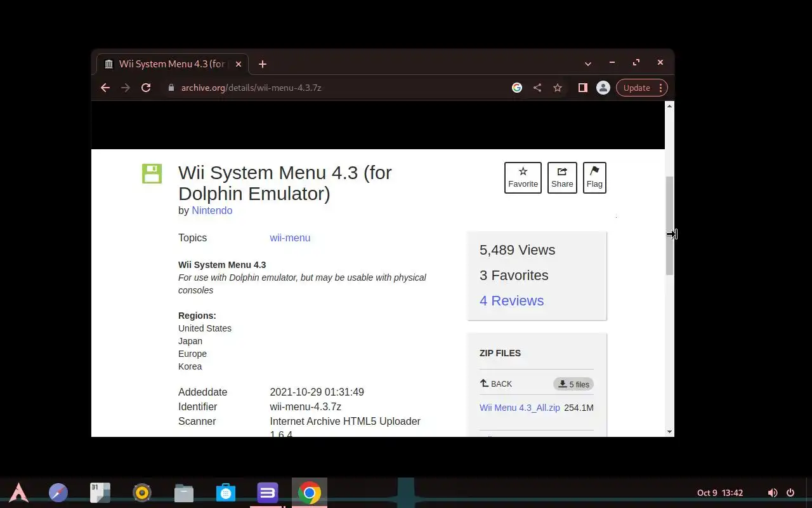Click the volume icon in the system tray
812x508 pixels.
click(x=772, y=493)
